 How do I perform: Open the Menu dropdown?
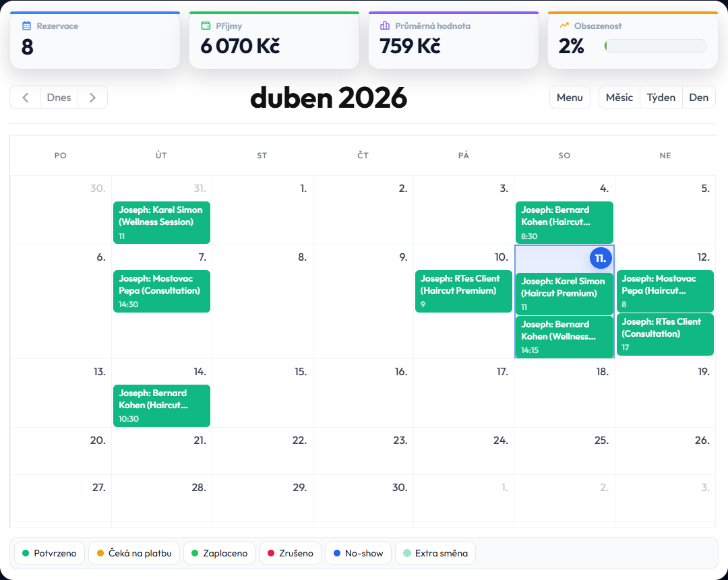coord(570,97)
